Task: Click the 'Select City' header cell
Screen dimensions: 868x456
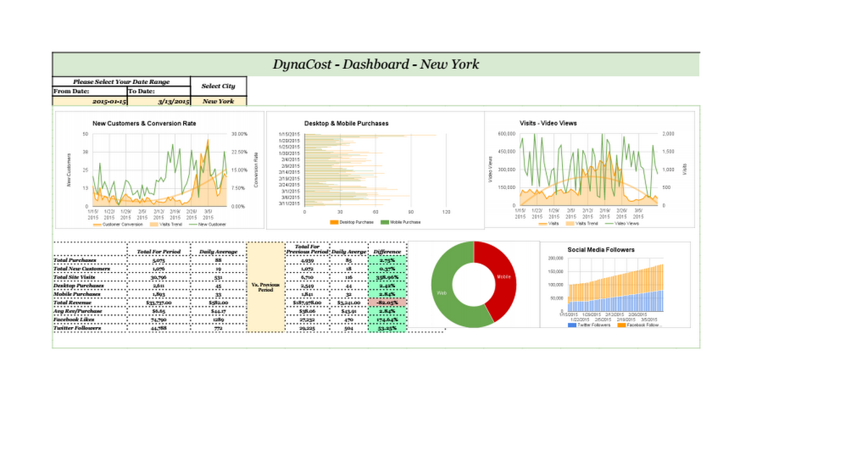Action: tap(218, 86)
